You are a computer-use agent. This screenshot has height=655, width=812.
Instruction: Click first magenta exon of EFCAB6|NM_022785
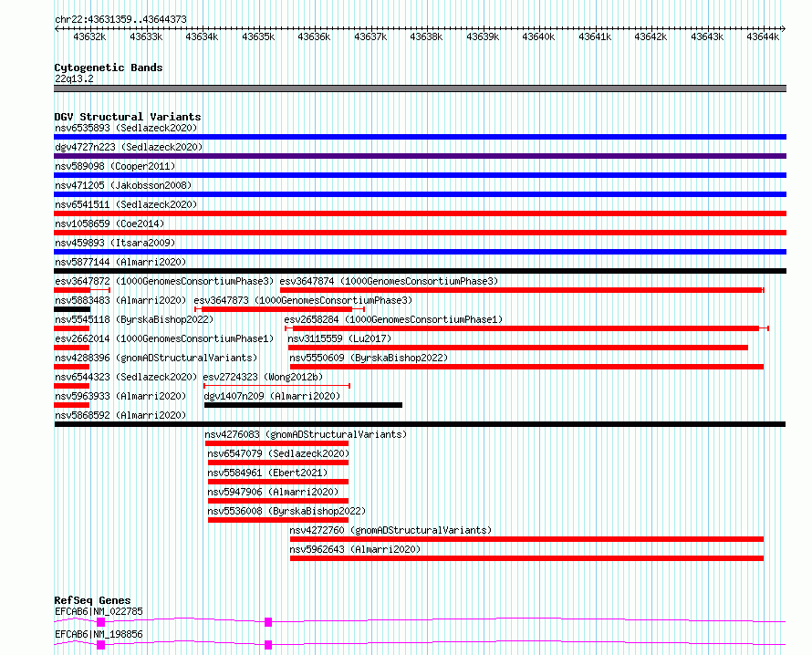(100, 622)
